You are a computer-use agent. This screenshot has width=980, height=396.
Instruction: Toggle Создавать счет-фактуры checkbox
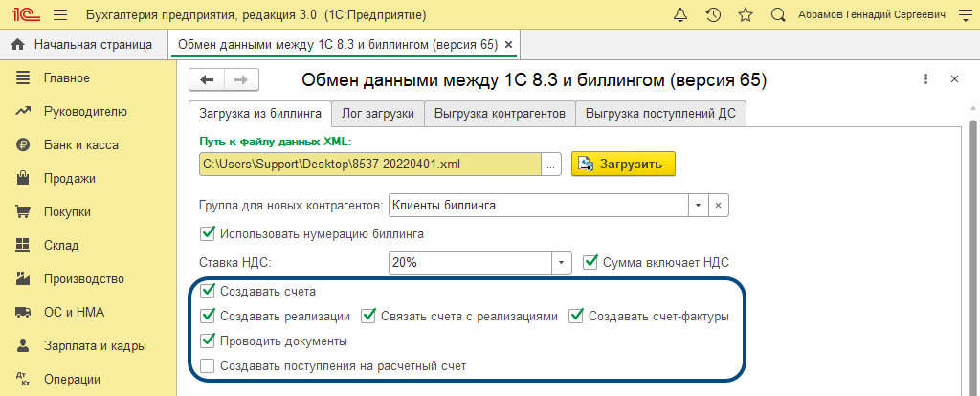[x=575, y=316]
